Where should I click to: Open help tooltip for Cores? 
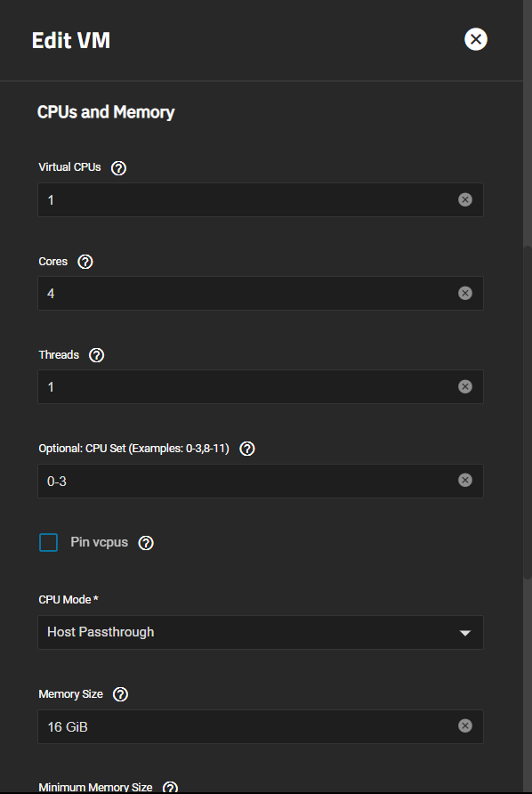pyautogui.click(x=85, y=262)
